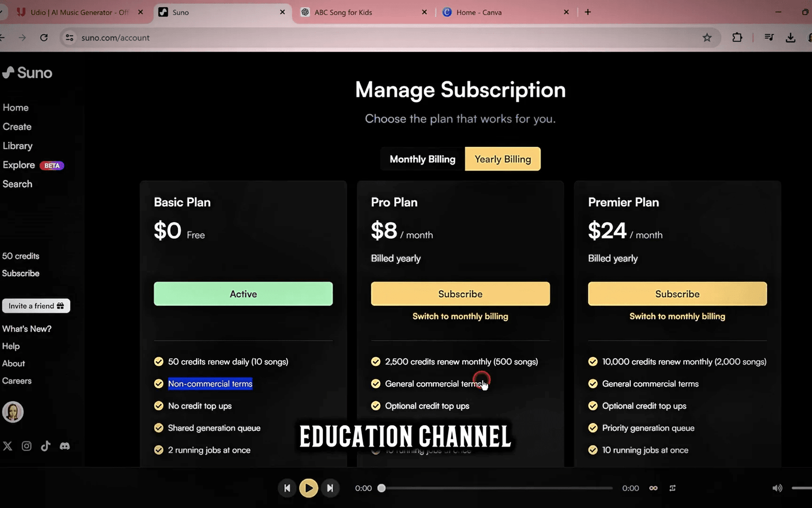Click the Suno logo in sidebar
Viewport: 812px width, 508px height.
(x=27, y=73)
